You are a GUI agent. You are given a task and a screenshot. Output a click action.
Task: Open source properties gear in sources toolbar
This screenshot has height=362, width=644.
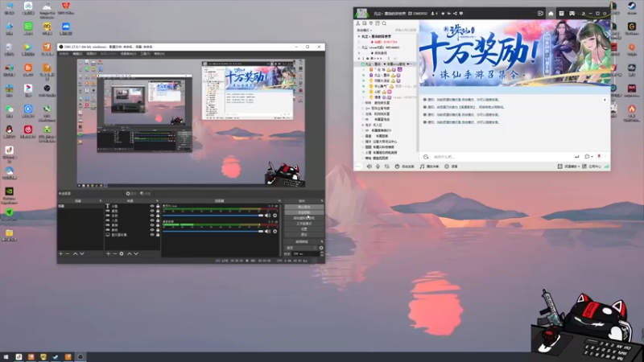point(122,253)
